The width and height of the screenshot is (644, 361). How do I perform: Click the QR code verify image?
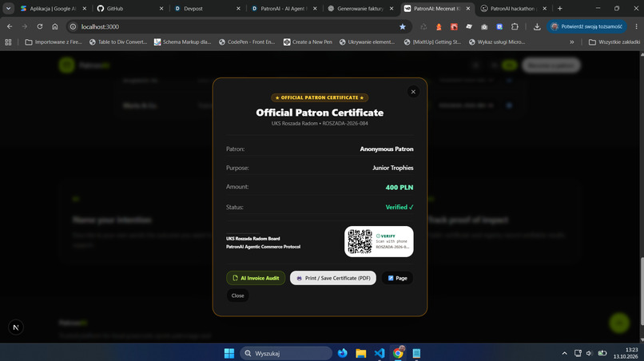pyautogui.click(x=360, y=241)
